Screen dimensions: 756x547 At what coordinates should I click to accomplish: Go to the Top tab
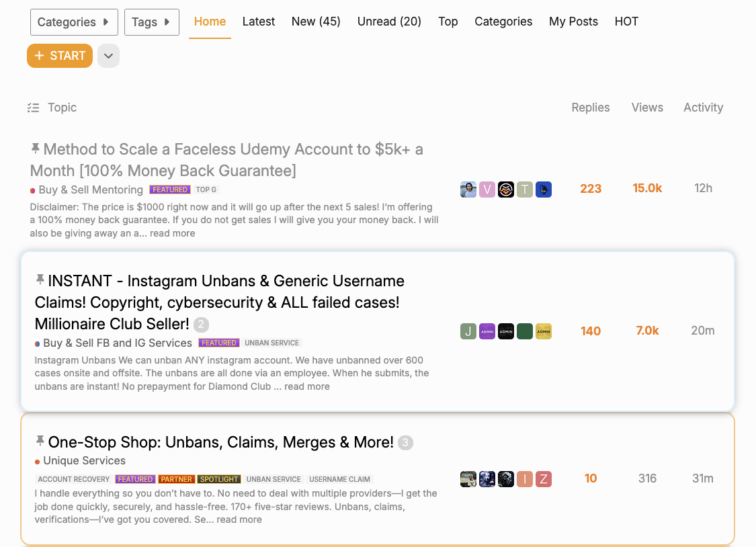pos(448,22)
